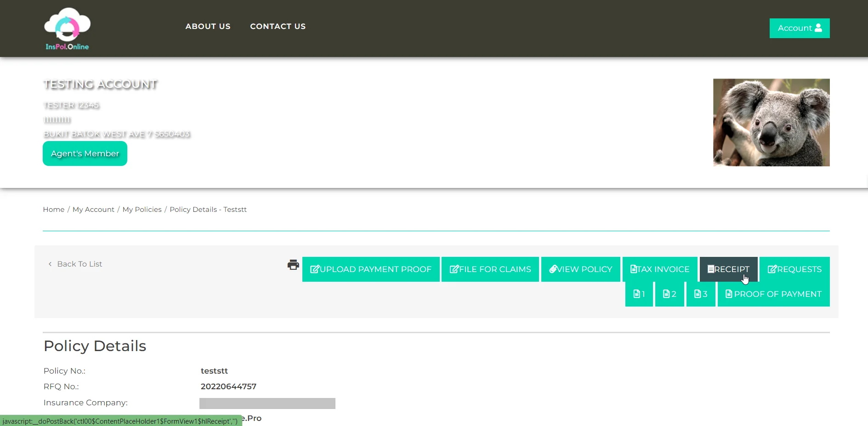Click the printer icon

click(293, 265)
